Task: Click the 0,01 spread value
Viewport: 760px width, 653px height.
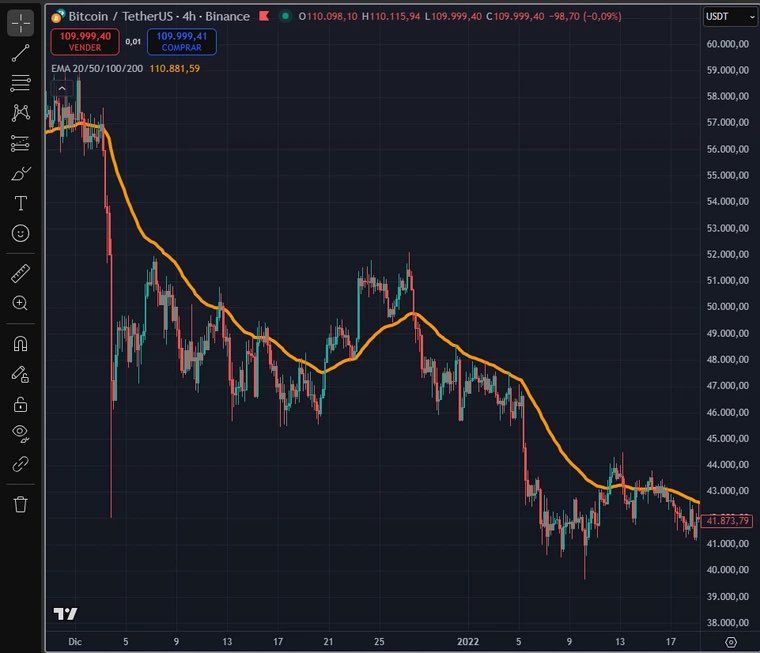Action: point(133,42)
